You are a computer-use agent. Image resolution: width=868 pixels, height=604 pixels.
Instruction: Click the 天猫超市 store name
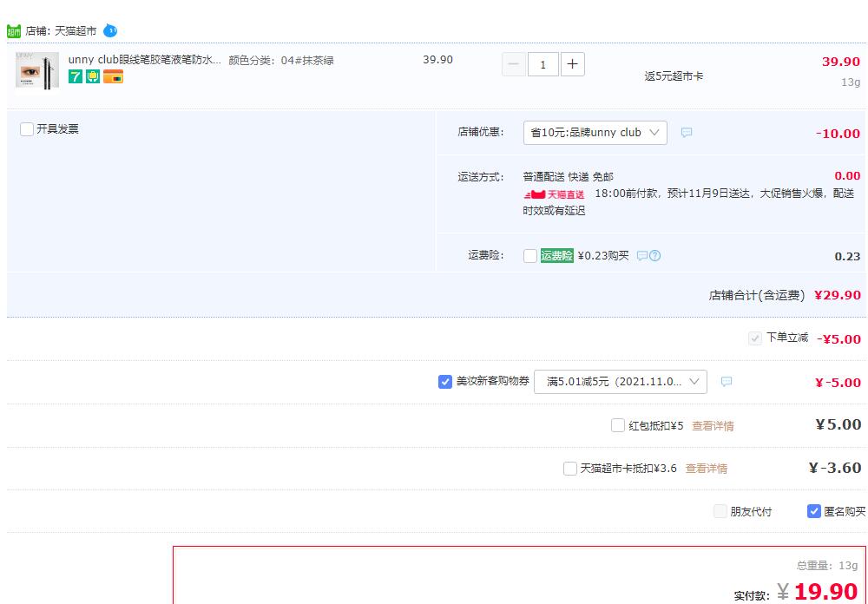coord(76,31)
